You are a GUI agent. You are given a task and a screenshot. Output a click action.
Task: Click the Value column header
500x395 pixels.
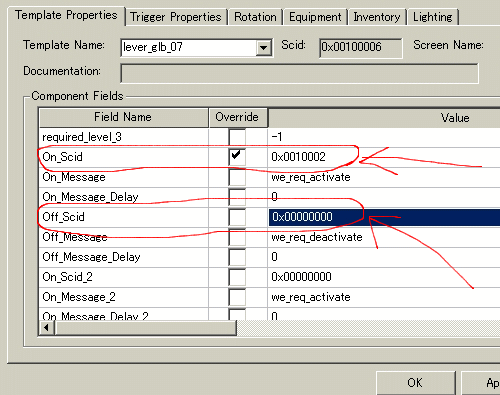(x=384, y=118)
